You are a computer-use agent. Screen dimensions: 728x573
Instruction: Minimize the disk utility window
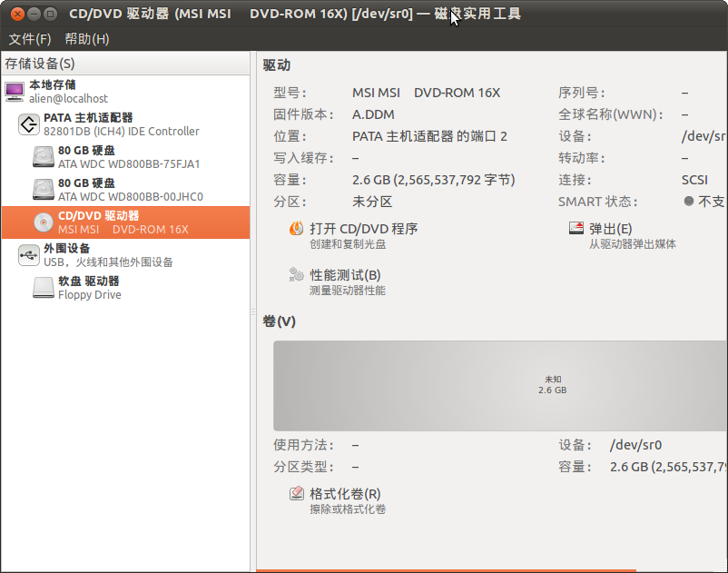pos(34,14)
